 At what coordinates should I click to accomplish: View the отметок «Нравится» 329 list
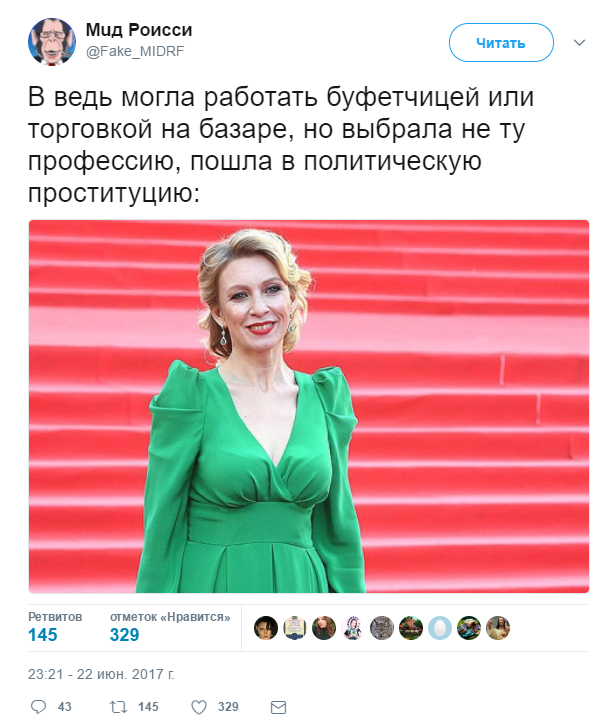(x=170, y=627)
